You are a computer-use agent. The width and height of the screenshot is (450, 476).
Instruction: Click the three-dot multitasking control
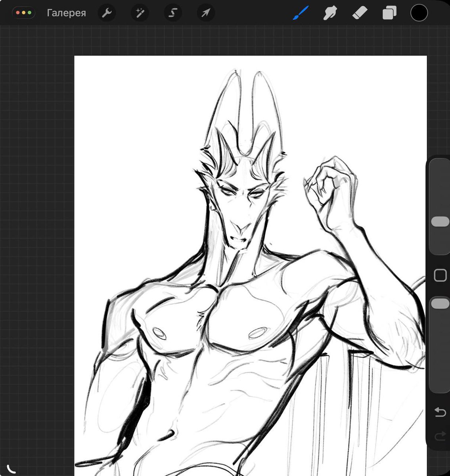coord(24,13)
